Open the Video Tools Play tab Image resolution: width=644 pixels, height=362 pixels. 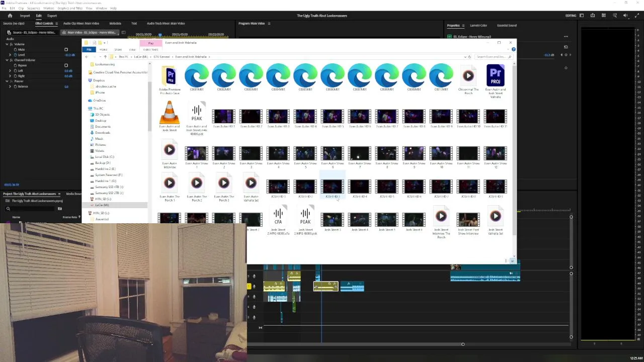click(x=151, y=43)
